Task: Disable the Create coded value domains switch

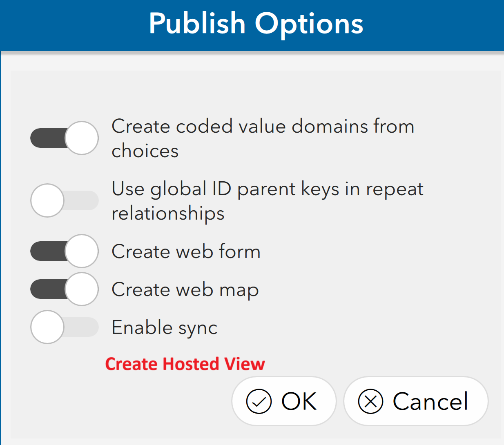Action: [x=65, y=138]
